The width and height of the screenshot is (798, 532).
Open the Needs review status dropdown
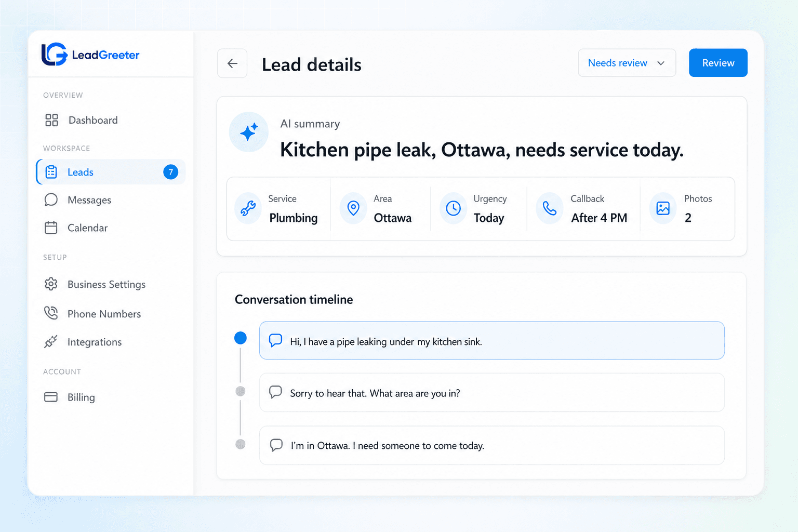627,63
